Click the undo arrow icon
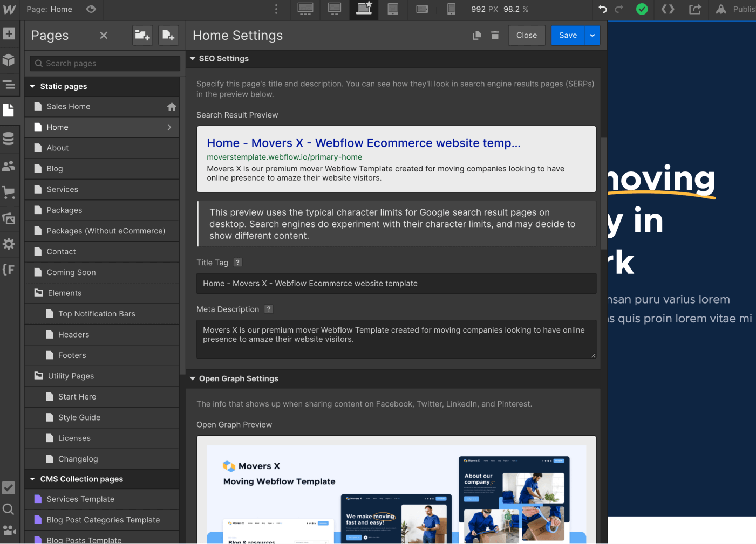The image size is (756, 544). pos(603,9)
